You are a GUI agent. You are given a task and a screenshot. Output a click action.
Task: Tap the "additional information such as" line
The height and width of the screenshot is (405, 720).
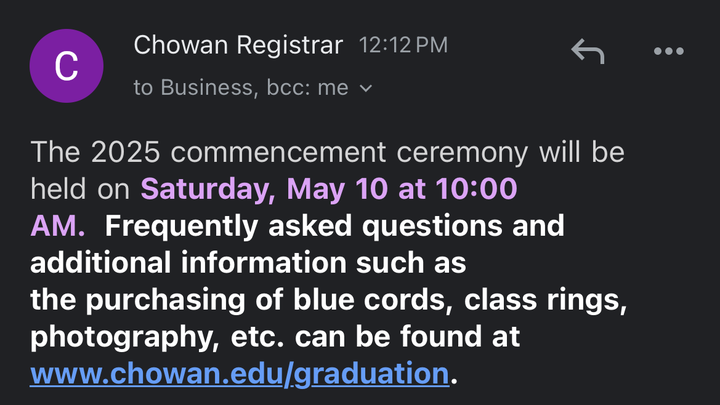pyautogui.click(x=250, y=263)
